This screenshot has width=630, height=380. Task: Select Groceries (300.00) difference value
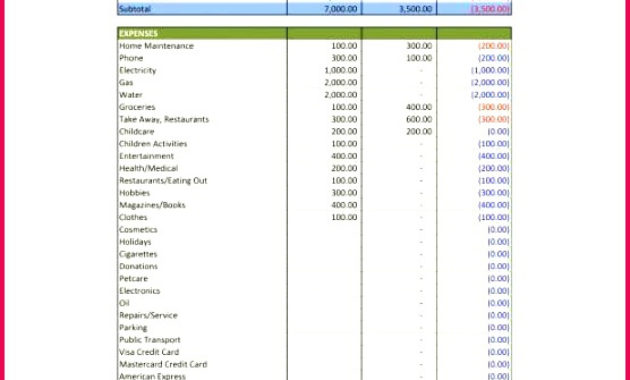494,107
